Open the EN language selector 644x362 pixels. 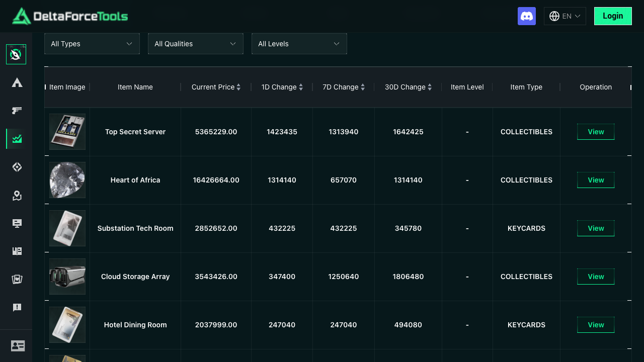(x=565, y=16)
